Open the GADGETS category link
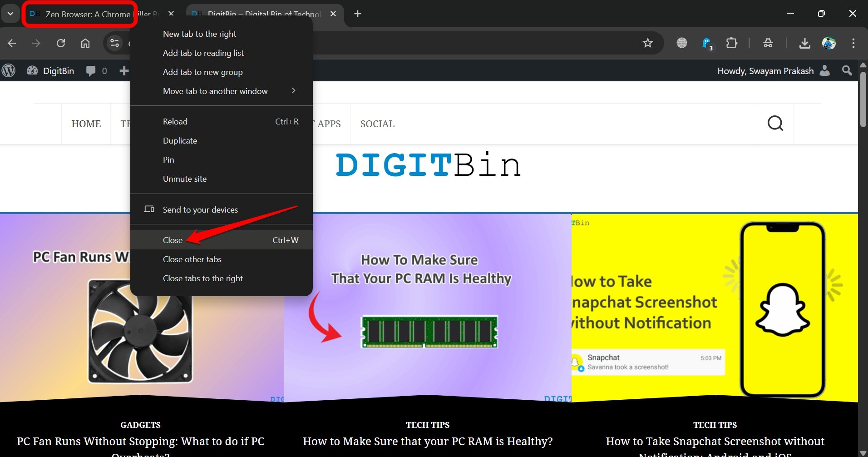 pyautogui.click(x=140, y=425)
